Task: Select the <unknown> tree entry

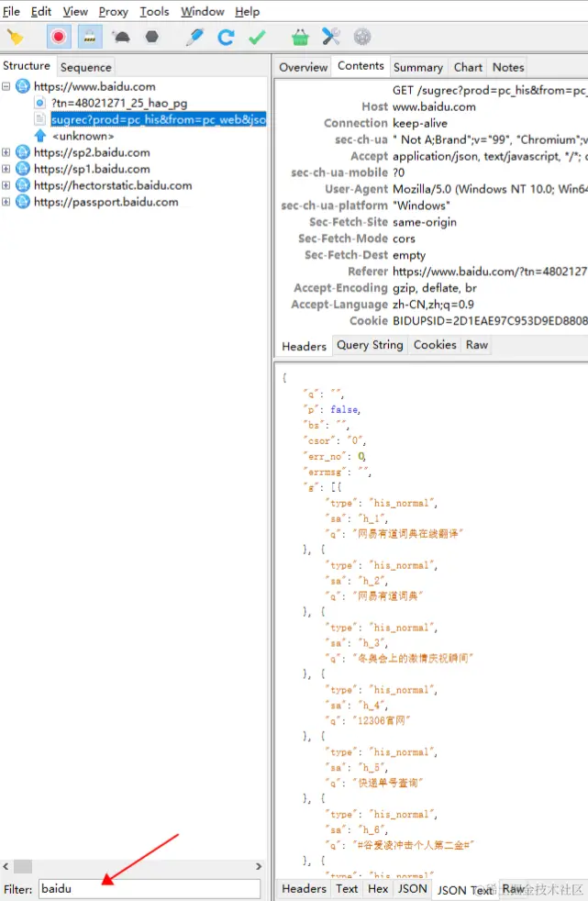Action: (83, 136)
